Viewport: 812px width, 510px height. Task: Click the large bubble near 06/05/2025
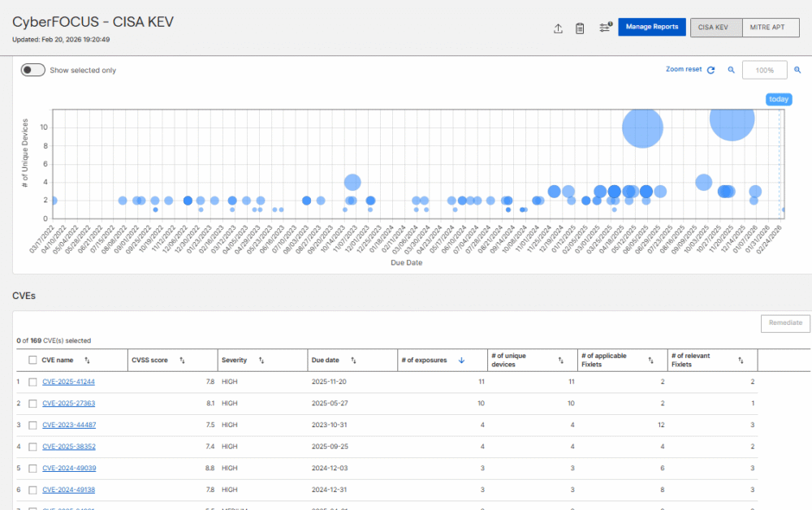pos(642,127)
